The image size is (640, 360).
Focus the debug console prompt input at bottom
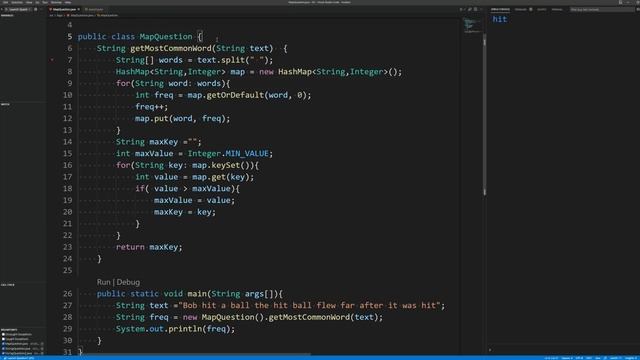(x=563, y=350)
